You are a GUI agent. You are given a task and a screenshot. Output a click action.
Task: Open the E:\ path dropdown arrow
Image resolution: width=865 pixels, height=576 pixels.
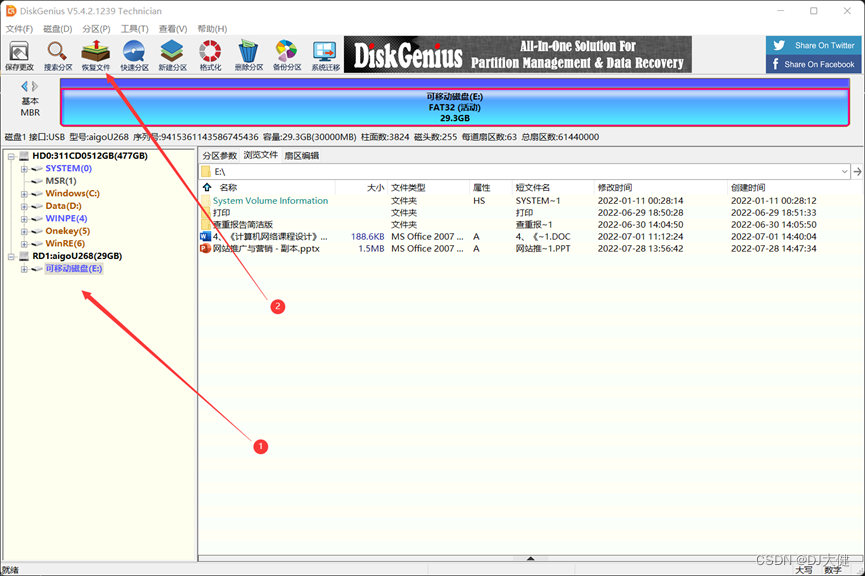844,172
